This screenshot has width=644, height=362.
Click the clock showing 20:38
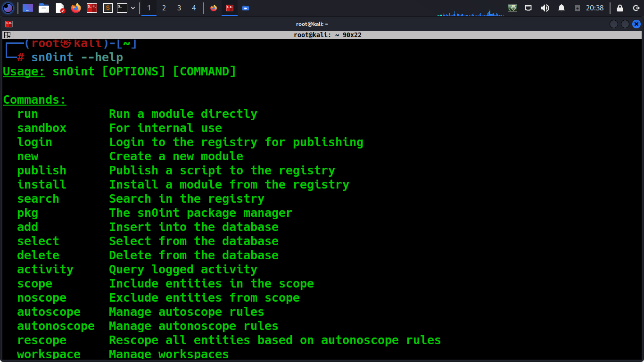pyautogui.click(x=594, y=8)
